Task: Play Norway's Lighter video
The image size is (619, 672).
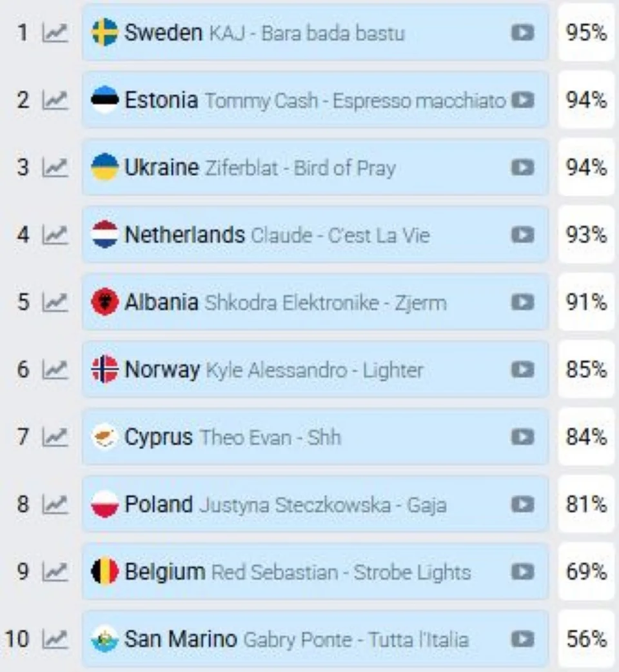Action: tap(523, 370)
